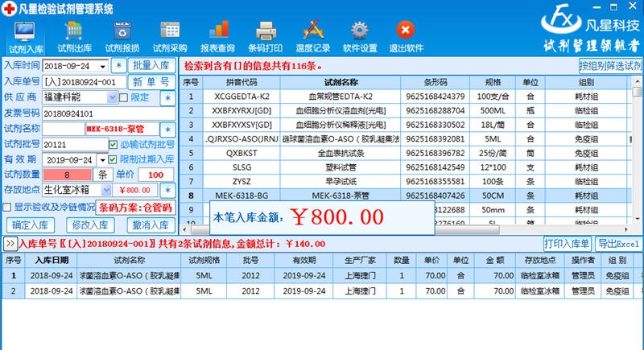This screenshot has width=644, height=350.
Task: Click the 新单号 button
Action: coord(151,82)
